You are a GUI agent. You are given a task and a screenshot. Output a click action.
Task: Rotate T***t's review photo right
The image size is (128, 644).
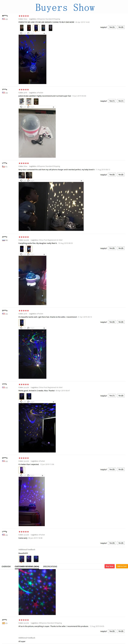(31, 402)
